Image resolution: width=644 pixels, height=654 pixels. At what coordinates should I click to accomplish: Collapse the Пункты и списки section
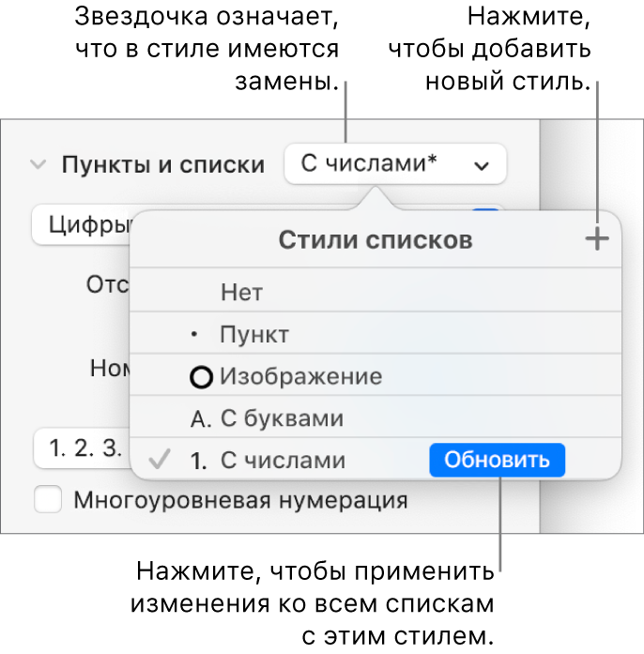pos(38,164)
